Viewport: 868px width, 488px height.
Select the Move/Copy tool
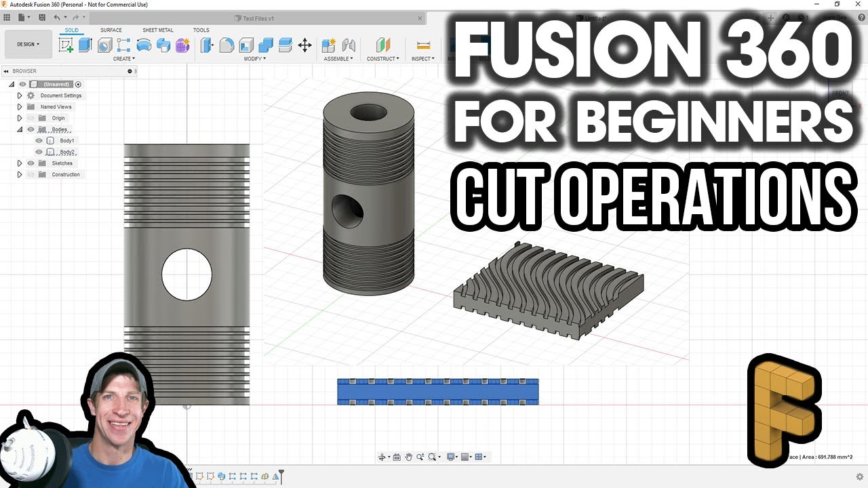click(305, 45)
